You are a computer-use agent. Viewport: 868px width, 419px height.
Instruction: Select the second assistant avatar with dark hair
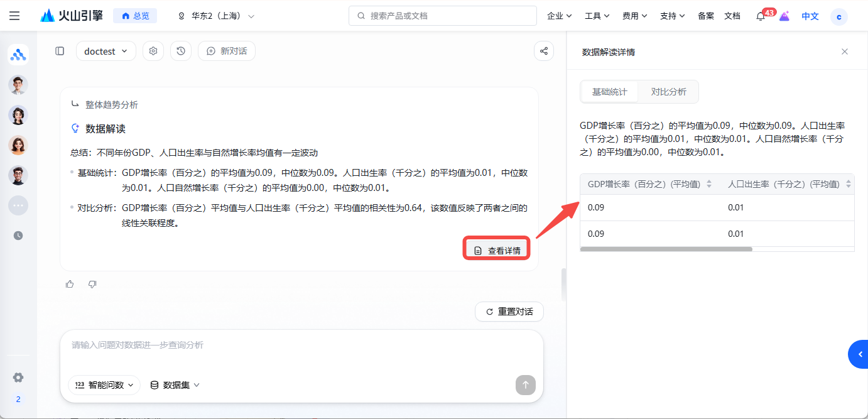pos(18,115)
